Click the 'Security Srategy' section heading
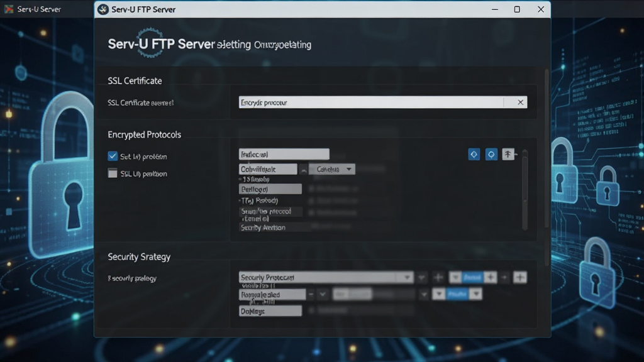 pos(139,257)
